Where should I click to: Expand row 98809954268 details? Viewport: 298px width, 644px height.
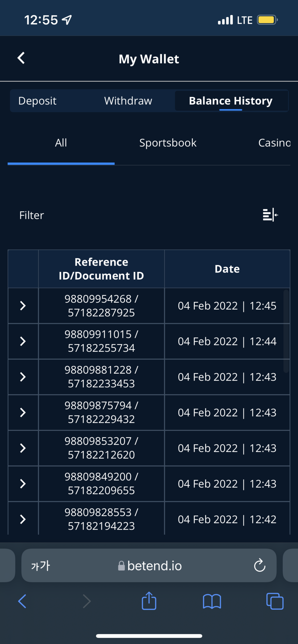(x=23, y=306)
